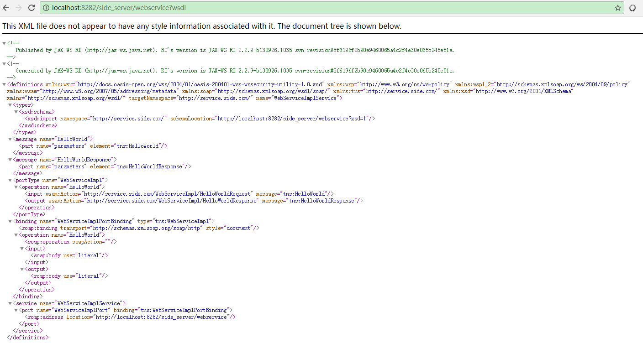
Task: Reload the page with the refresh icon
Action: pyautogui.click(x=32, y=8)
